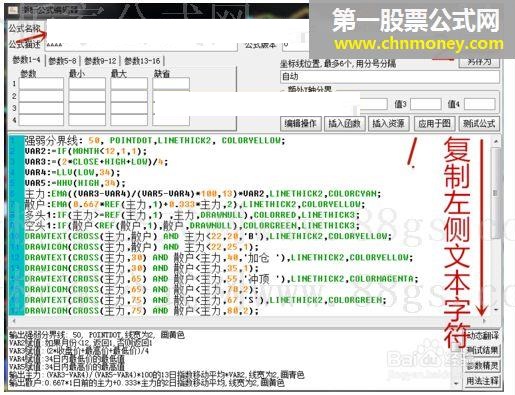Click the 主力:EMA code line
The width and height of the screenshot is (515, 395).
[203, 194]
